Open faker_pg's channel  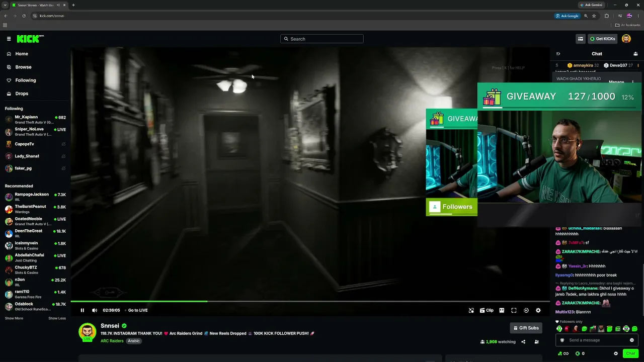tap(35, 168)
